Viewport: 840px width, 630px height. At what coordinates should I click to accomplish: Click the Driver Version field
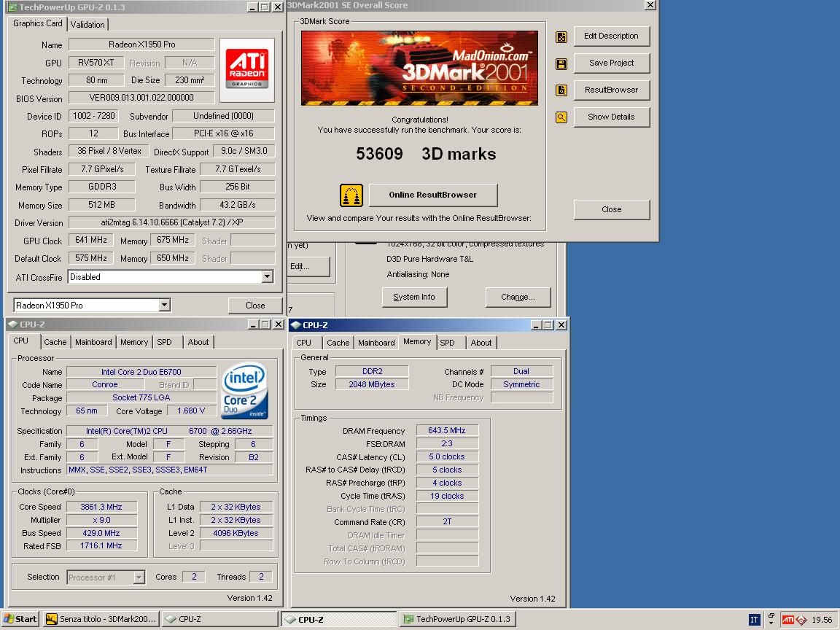click(172, 222)
